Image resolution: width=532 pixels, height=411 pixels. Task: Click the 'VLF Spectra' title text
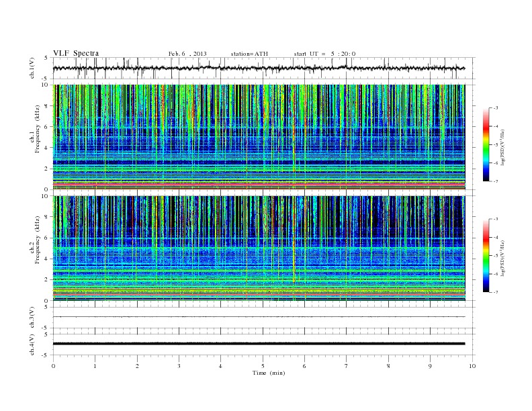pyautogui.click(x=76, y=53)
